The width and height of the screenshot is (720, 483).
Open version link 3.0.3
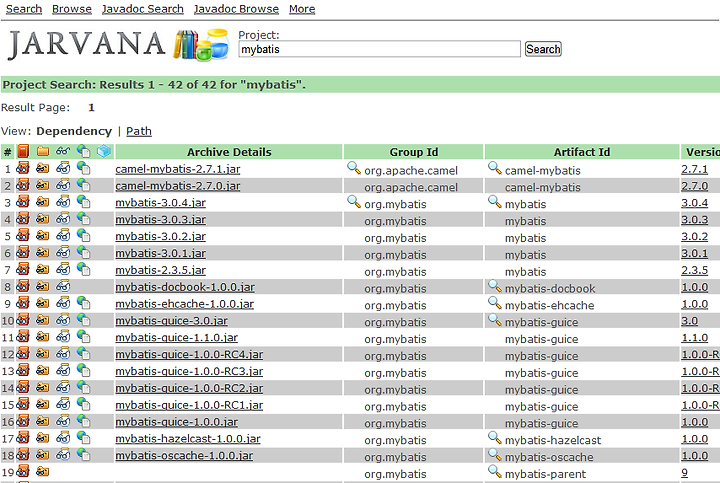point(694,219)
